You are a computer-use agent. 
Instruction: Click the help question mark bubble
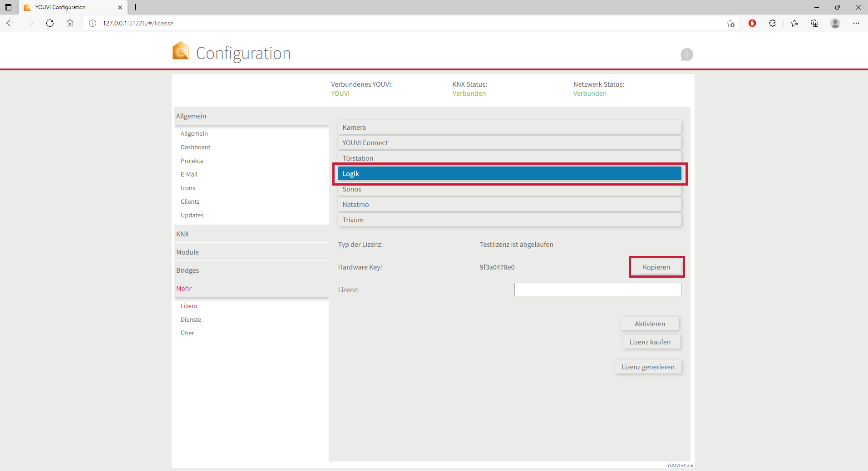point(686,54)
